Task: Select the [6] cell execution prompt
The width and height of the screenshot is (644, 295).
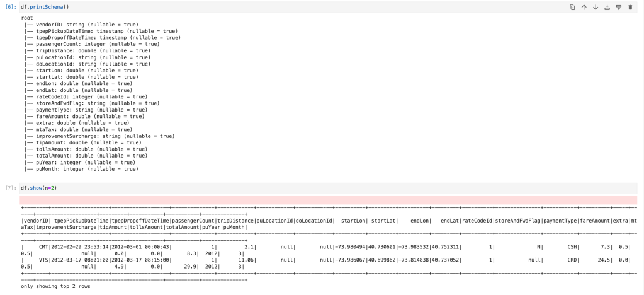Action: pos(9,7)
